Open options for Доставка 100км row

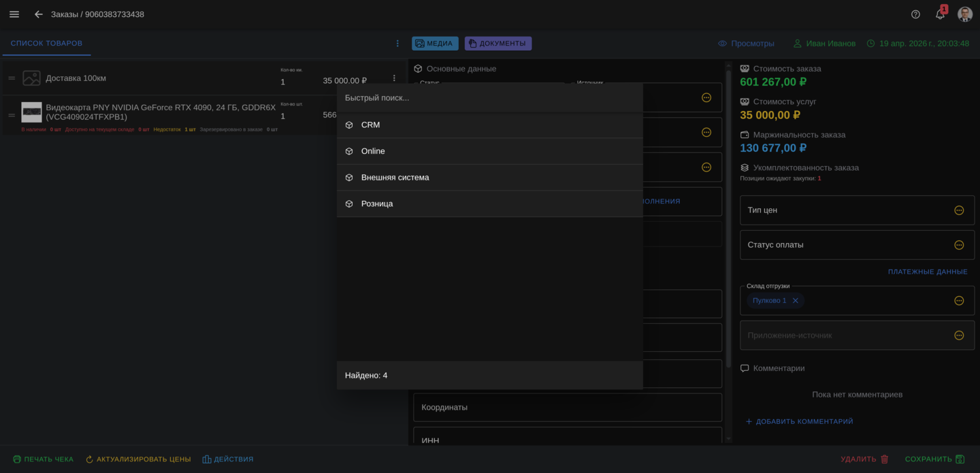[393, 78]
